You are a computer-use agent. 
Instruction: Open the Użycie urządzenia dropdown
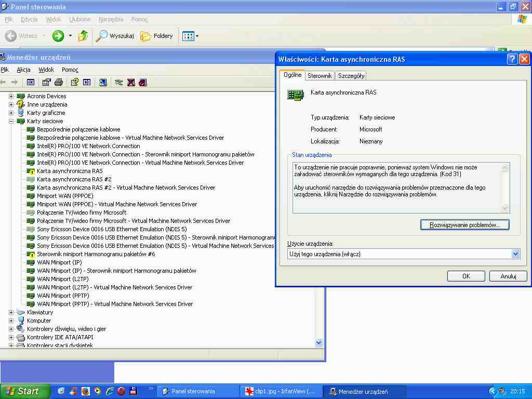(516, 254)
